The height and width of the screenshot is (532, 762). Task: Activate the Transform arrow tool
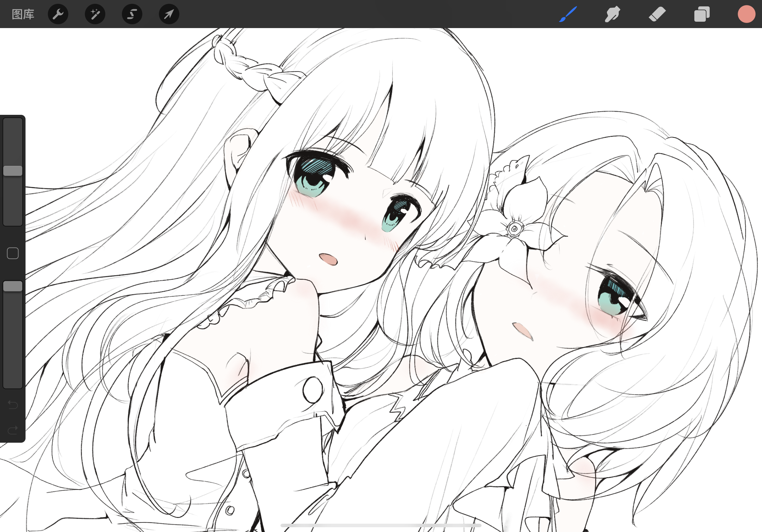tap(169, 14)
